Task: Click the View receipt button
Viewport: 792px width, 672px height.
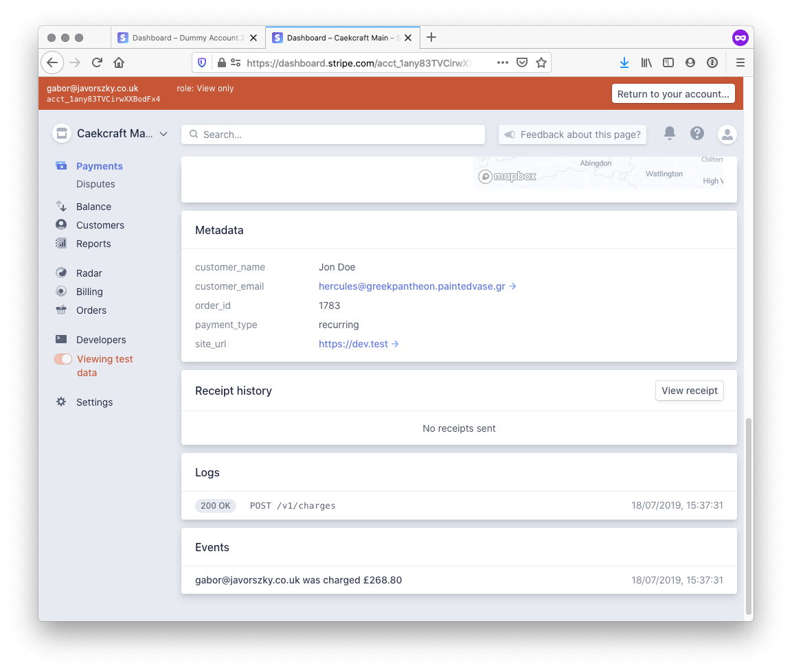Action: point(689,390)
